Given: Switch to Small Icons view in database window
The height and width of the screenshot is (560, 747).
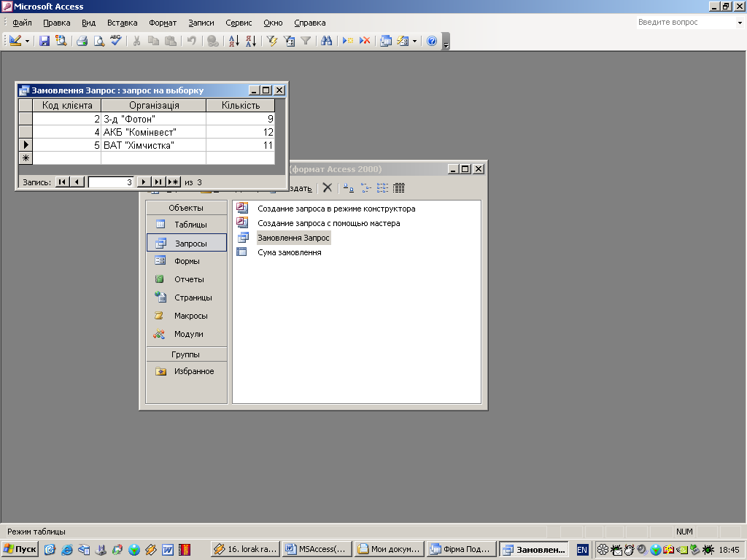Looking at the screenshot, I should coord(365,187).
